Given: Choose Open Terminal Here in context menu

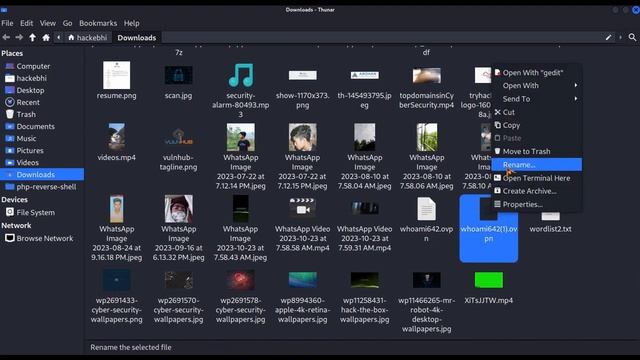Looking at the screenshot, I should coord(536,178).
